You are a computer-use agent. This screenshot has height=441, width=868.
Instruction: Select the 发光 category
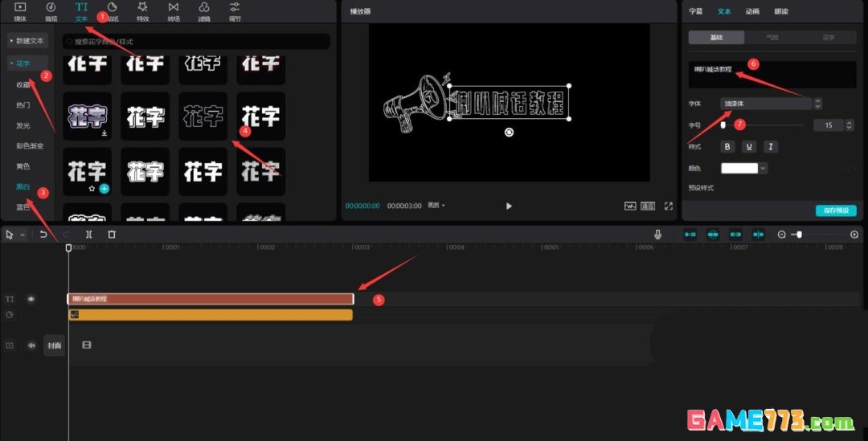(23, 125)
